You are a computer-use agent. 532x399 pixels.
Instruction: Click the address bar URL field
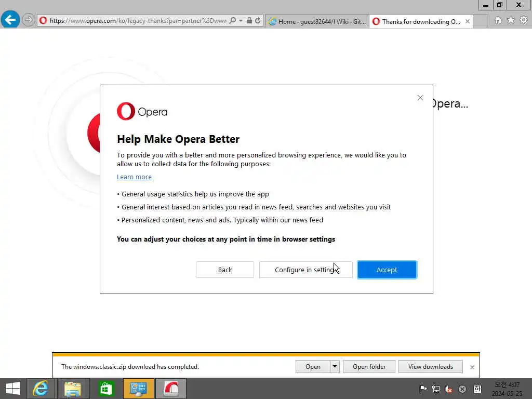pyautogui.click(x=138, y=21)
